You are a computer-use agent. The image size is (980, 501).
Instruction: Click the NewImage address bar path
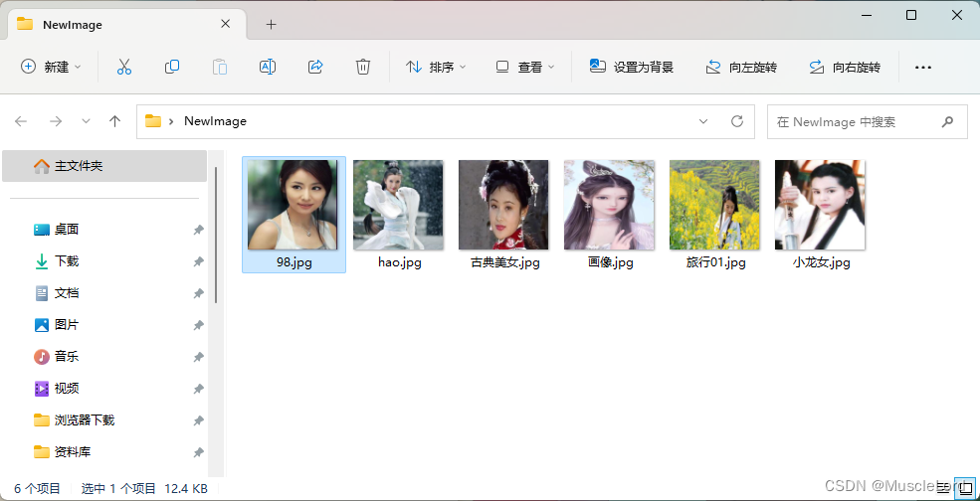tap(215, 121)
